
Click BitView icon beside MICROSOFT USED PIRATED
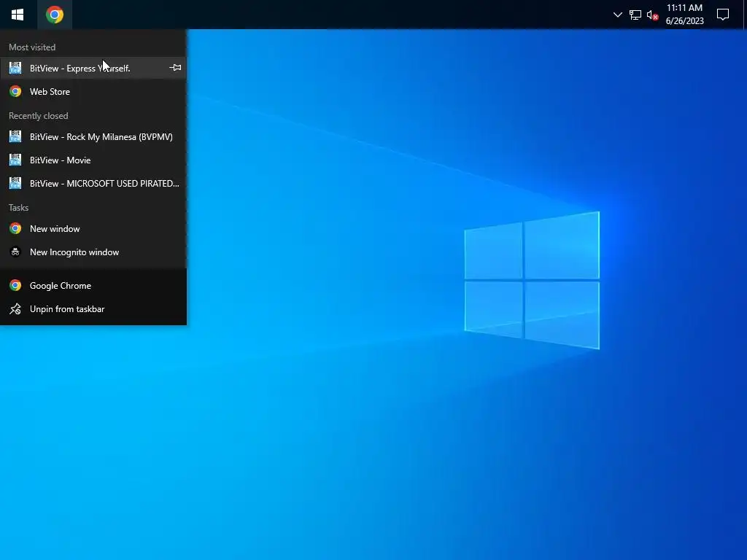15,183
